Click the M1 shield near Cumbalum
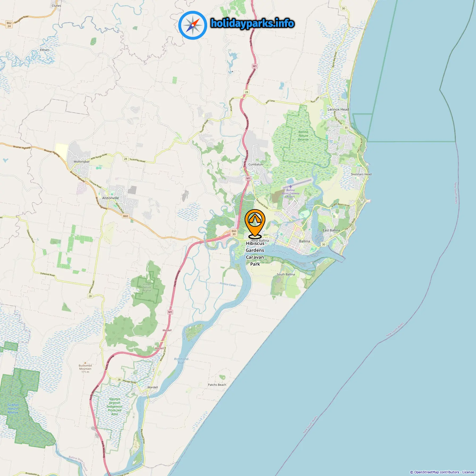 [248, 178]
